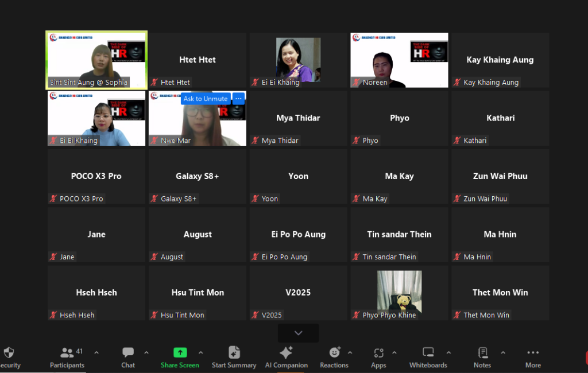
Task: Open three-dot options on Nwe Mar's tile
Action: tap(238, 99)
